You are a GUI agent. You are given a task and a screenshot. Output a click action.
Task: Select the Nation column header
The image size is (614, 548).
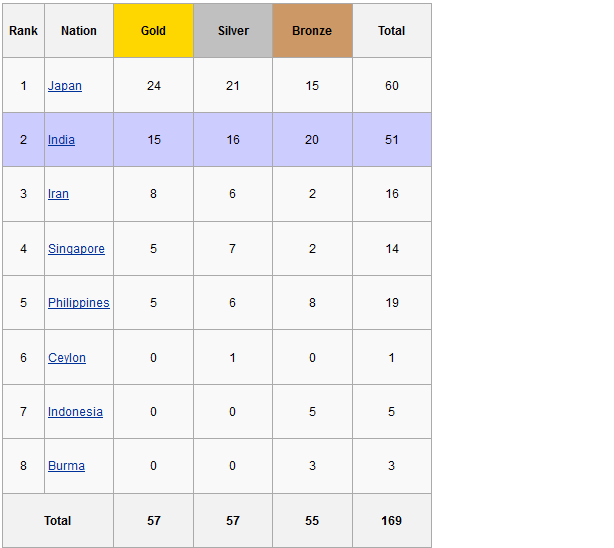click(x=79, y=31)
